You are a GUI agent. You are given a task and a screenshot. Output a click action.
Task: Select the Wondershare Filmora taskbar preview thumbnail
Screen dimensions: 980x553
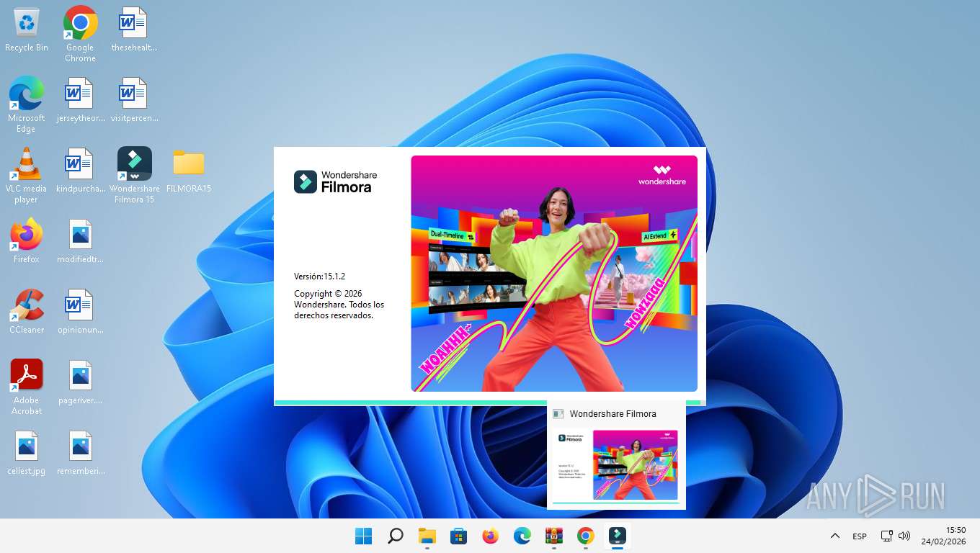pyautogui.click(x=617, y=465)
